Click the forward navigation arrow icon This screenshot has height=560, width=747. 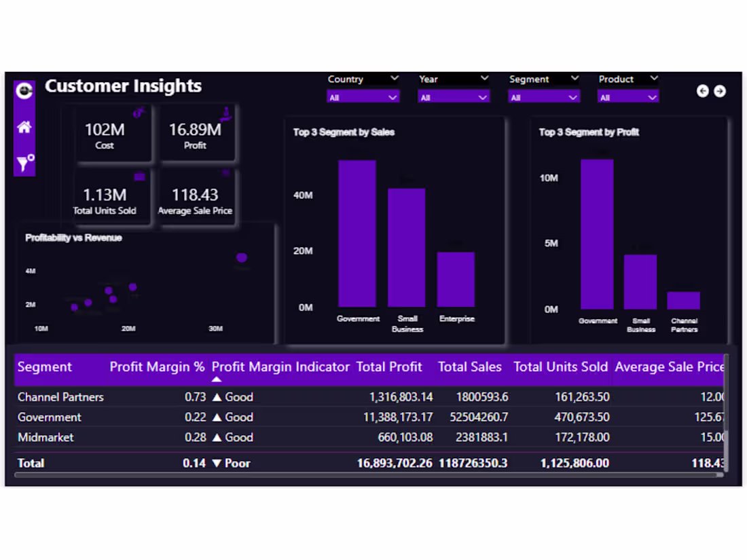(x=721, y=90)
